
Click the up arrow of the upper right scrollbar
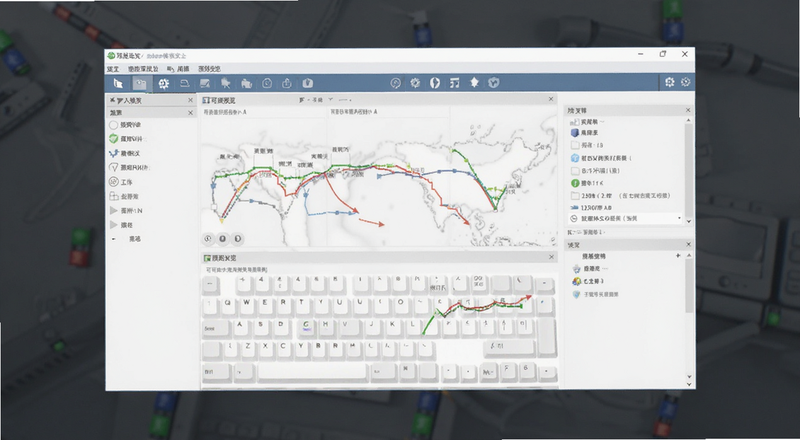688,120
